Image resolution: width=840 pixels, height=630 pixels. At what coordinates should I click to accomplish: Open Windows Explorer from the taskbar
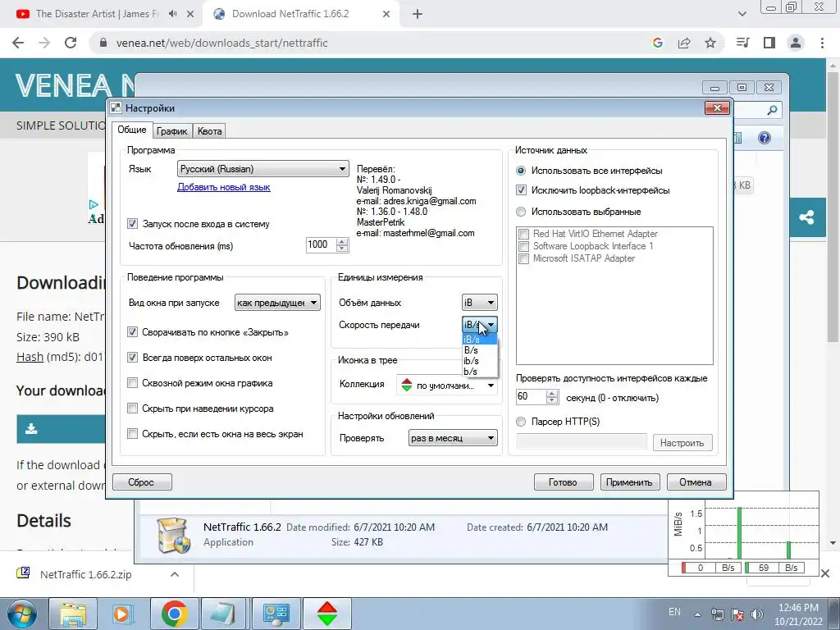[73, 614]
